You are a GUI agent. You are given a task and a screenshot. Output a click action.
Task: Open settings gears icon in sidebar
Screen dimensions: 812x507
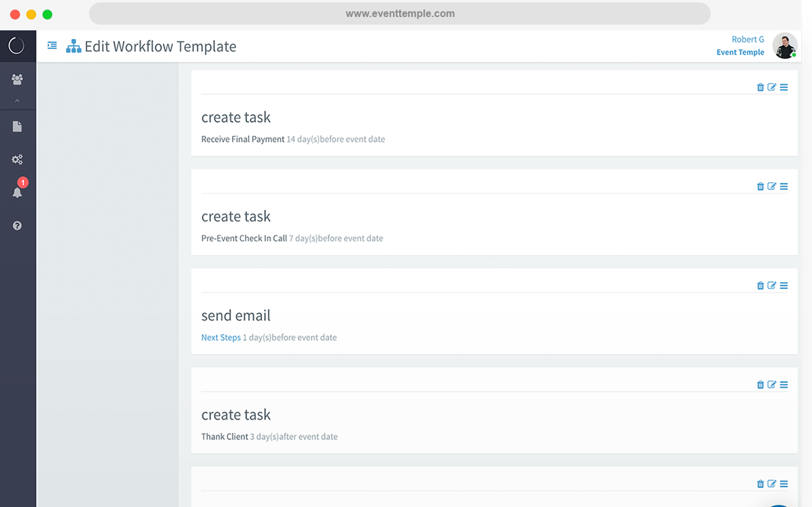(17, 160)
